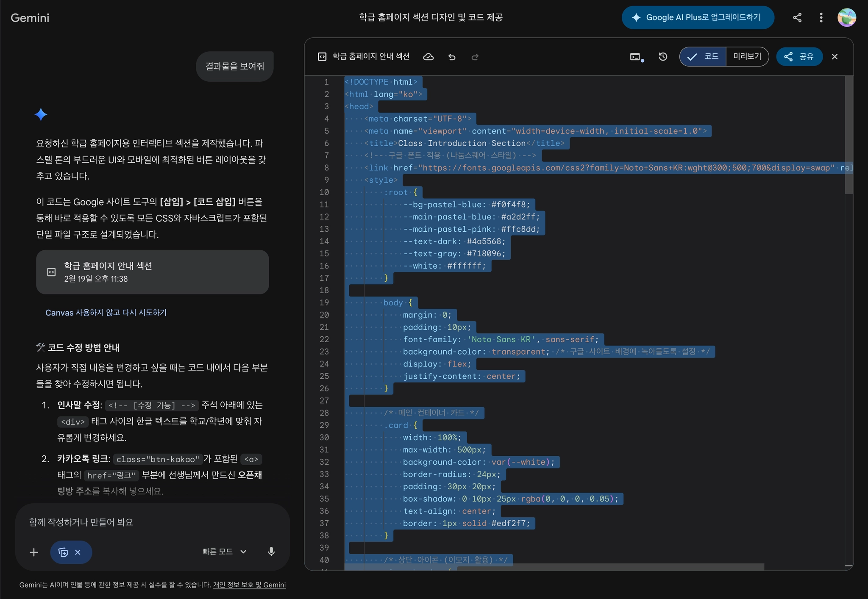This screenshot has height=599, width=868.
Task: Click the plus add files icon
Action: pos(34,552)
